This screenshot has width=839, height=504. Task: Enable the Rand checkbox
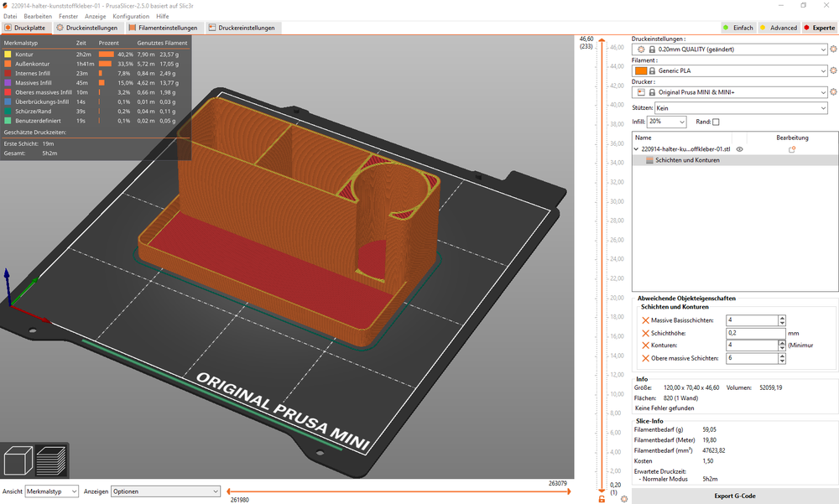point(716,122)
